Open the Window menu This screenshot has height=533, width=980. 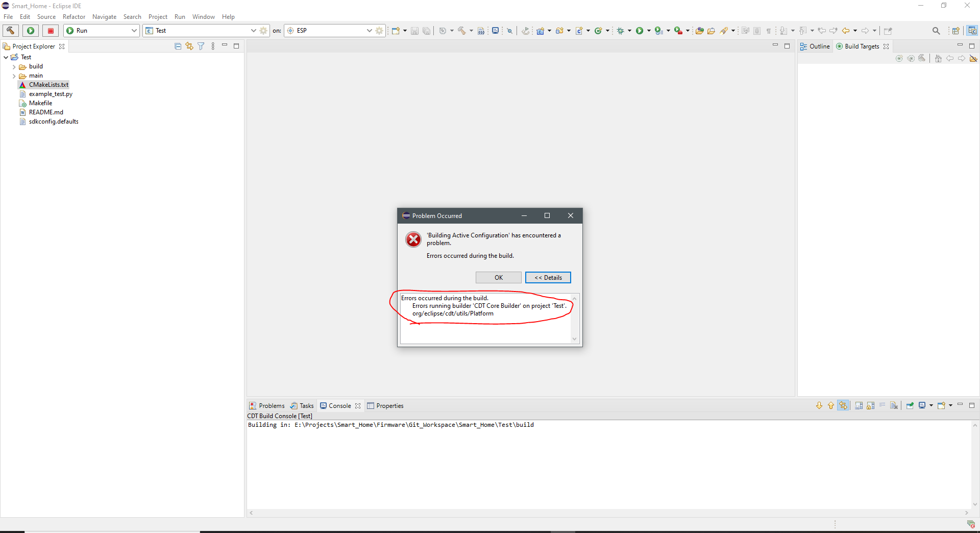point(203,17)
